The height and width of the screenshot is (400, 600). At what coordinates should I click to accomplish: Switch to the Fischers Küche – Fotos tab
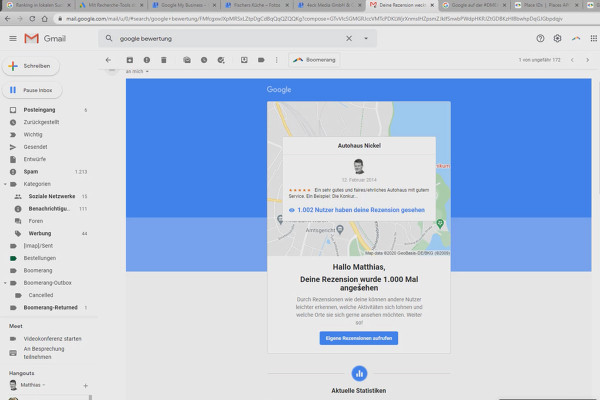coord(256,5)
